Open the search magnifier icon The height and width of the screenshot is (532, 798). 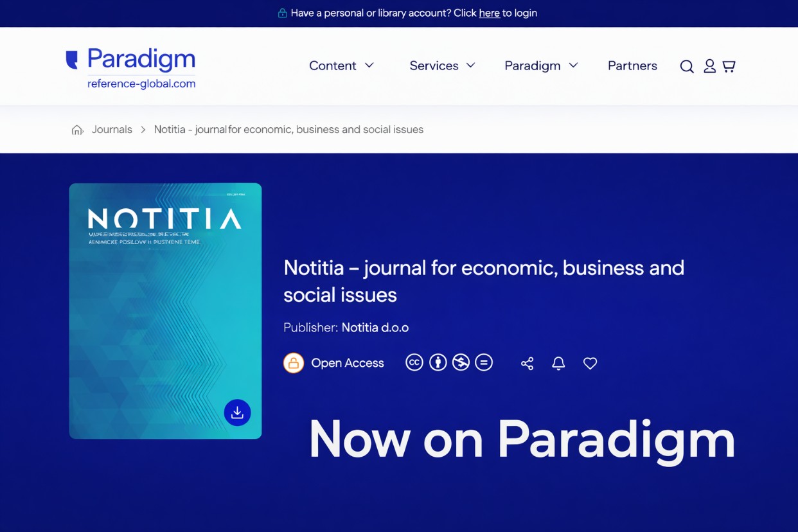coord(686,66)
